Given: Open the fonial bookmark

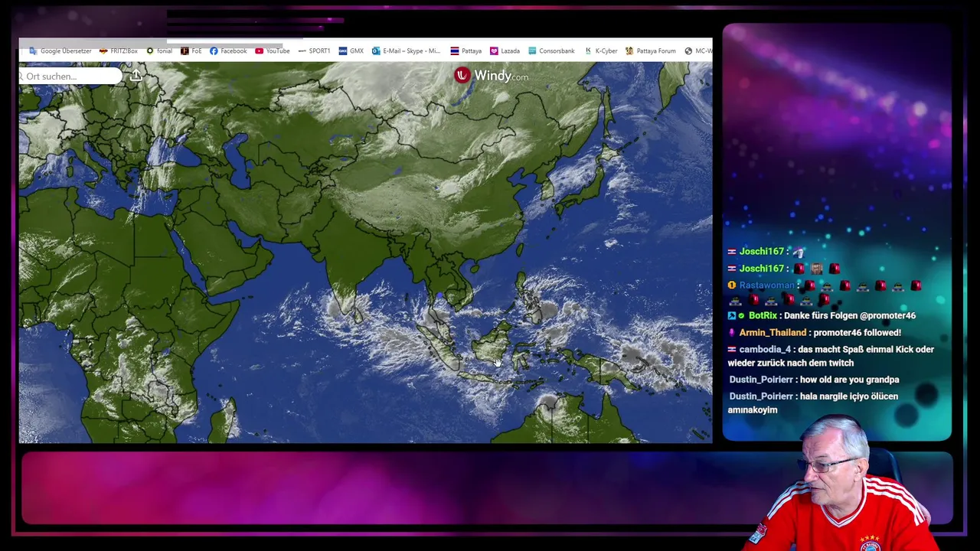Looking at the screenshot, I should pos(159,51).
